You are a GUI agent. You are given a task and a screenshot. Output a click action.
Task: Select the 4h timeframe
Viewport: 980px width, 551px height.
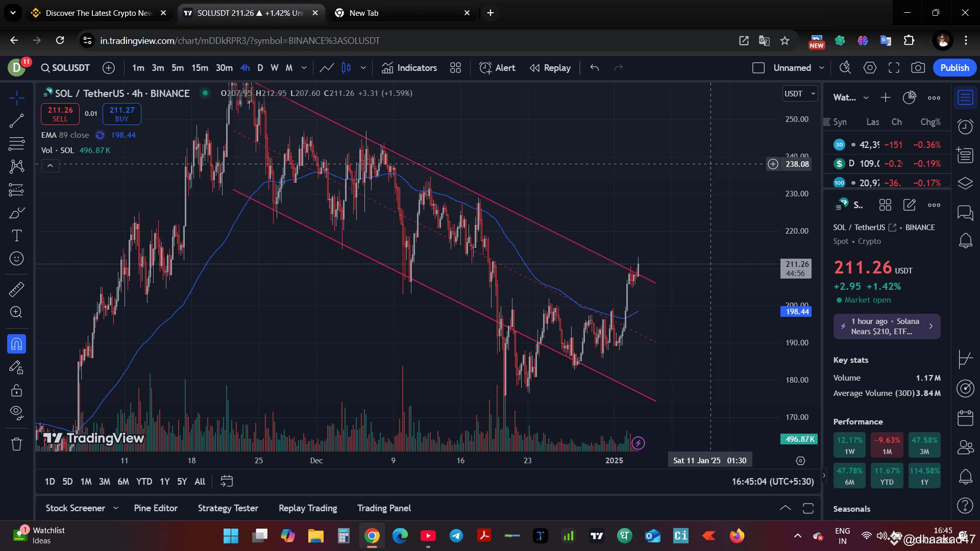(245, 68)
